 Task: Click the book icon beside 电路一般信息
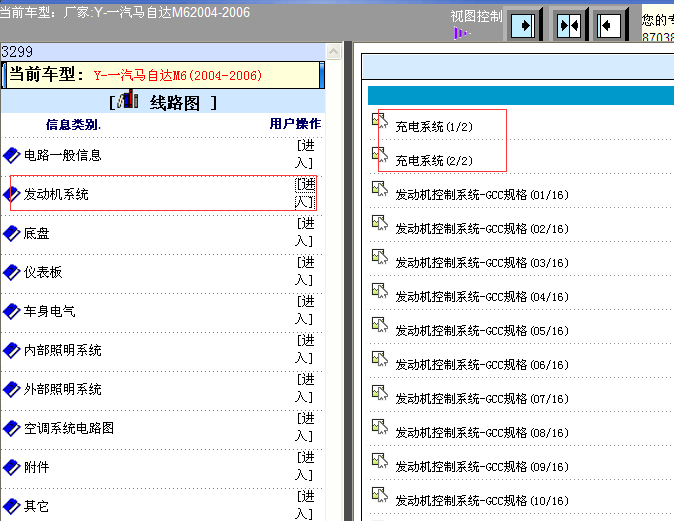[12, 155]
